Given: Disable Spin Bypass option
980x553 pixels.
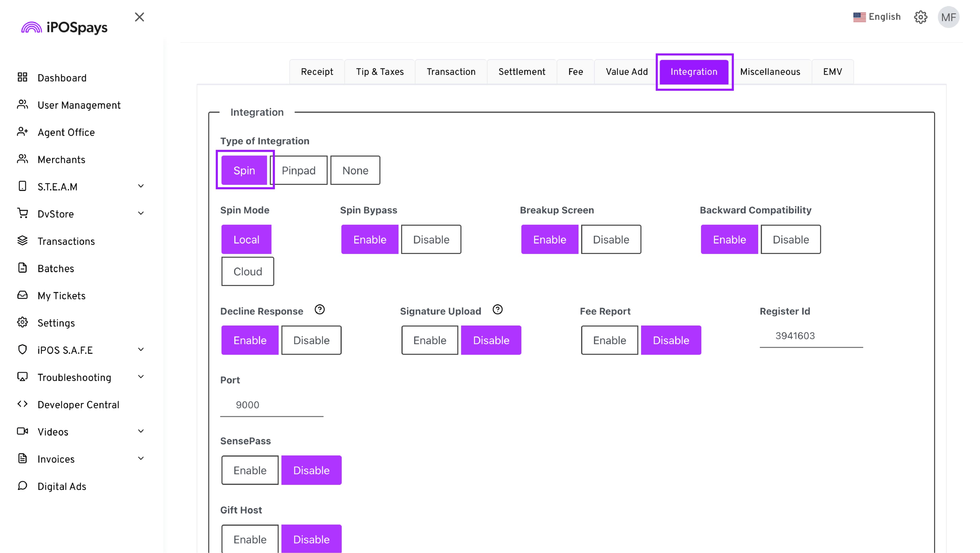Looking at the screenshot, I should [x=431, y=239].
